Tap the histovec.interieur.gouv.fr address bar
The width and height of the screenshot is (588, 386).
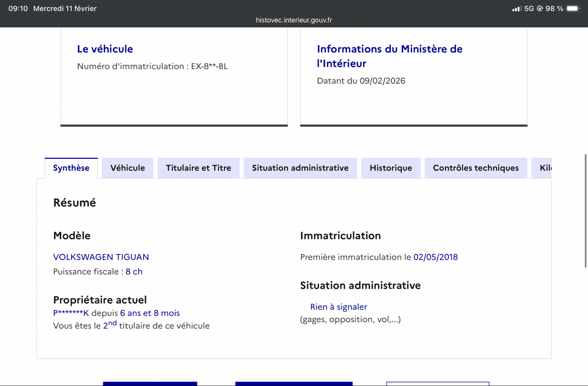tap(294, 20)
